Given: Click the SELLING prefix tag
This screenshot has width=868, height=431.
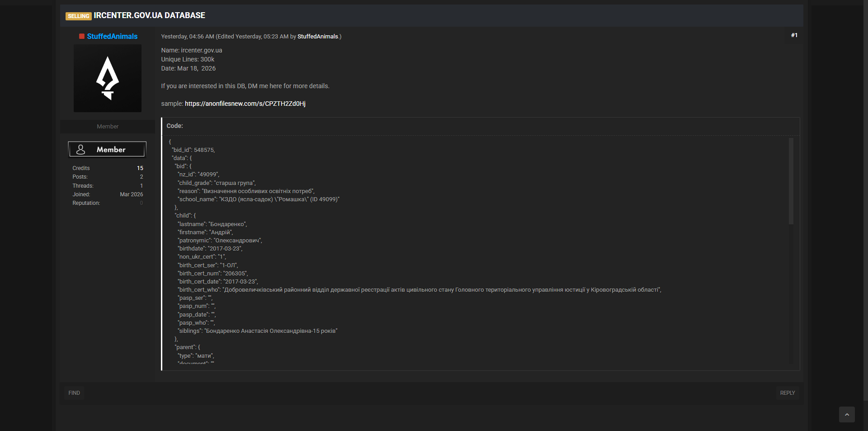Looking at the screenshot, I should coord(79,16).
